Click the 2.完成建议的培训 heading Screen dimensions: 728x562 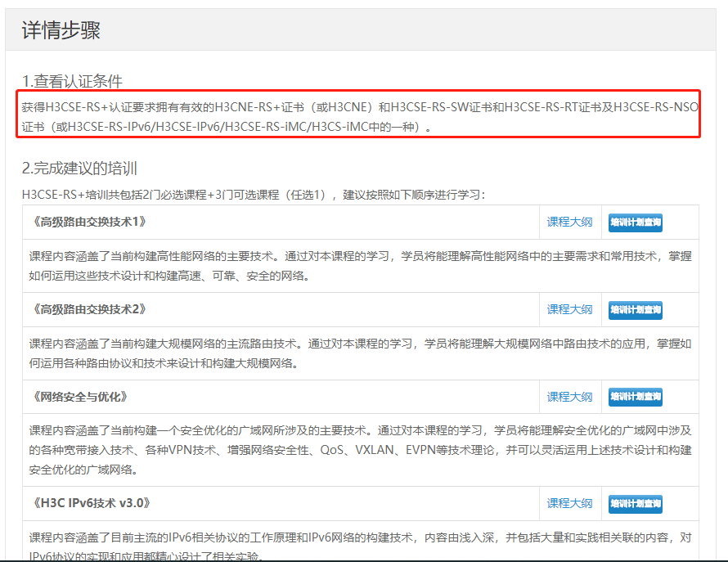[x=79, y=169]
